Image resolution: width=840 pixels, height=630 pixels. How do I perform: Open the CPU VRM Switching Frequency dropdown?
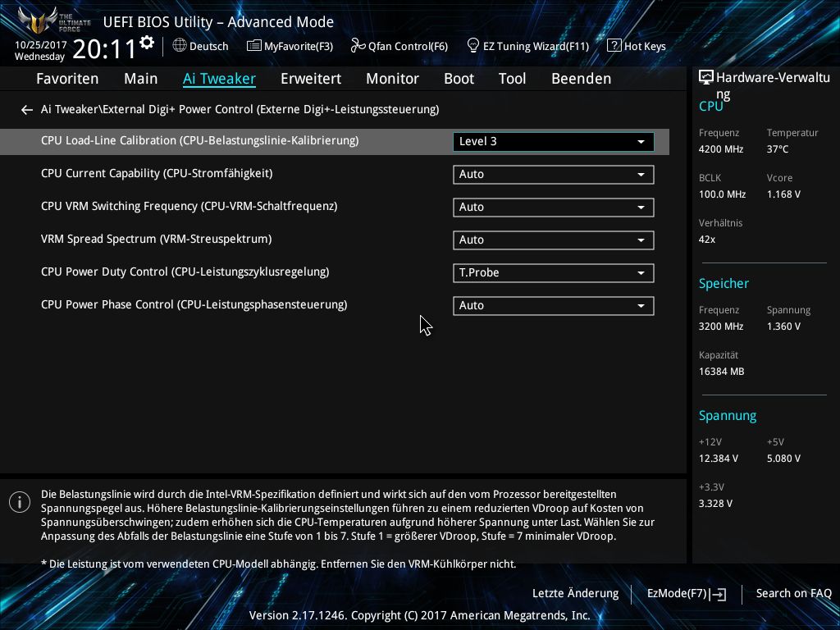pyautogui.click(x=554, y=208)
